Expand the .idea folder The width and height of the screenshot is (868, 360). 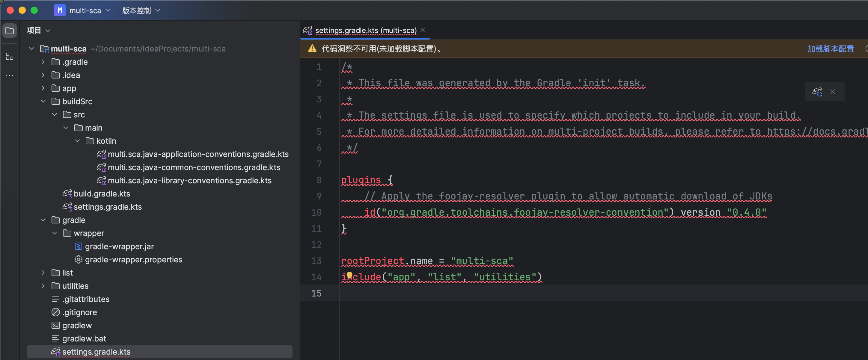coord(43,75)
